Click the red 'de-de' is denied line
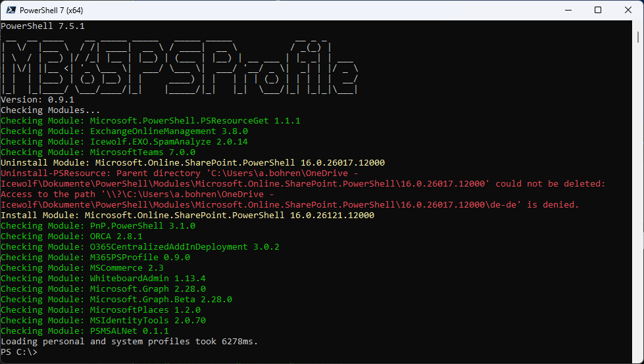The height and width of the screenshot is (364, 644). click(x=290, y=205)
